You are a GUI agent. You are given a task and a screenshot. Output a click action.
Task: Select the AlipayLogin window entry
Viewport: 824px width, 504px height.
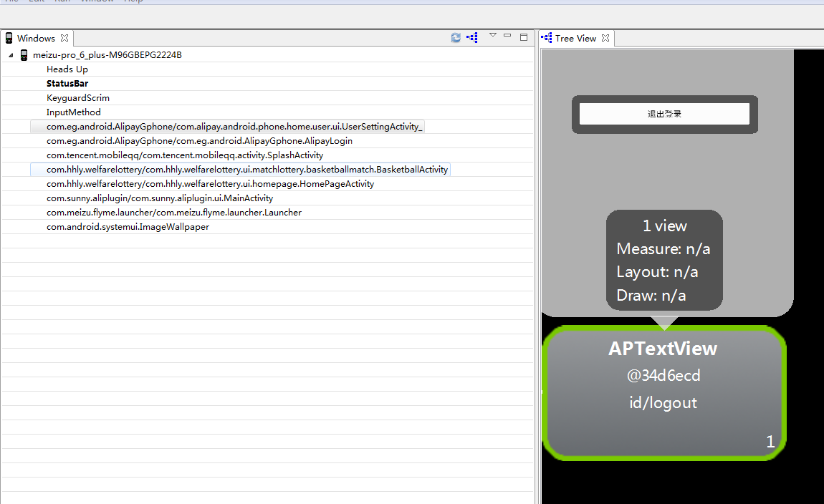coord(199,141)
